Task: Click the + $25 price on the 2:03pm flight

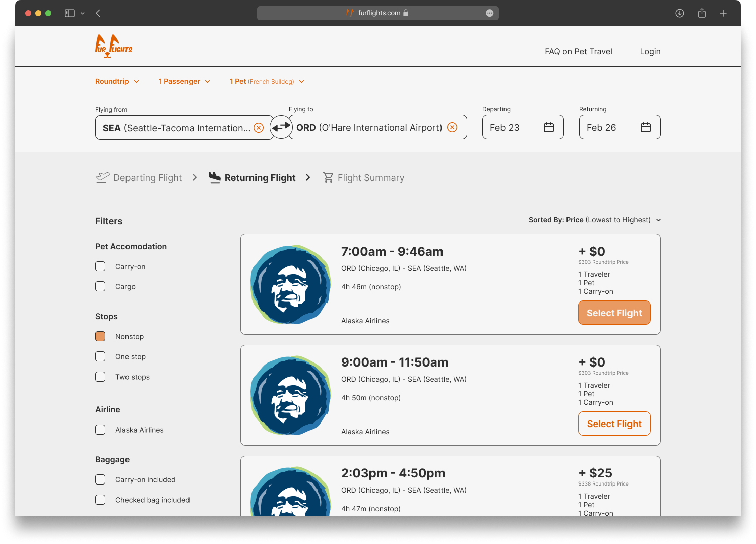Action: [x=595, y=473]
